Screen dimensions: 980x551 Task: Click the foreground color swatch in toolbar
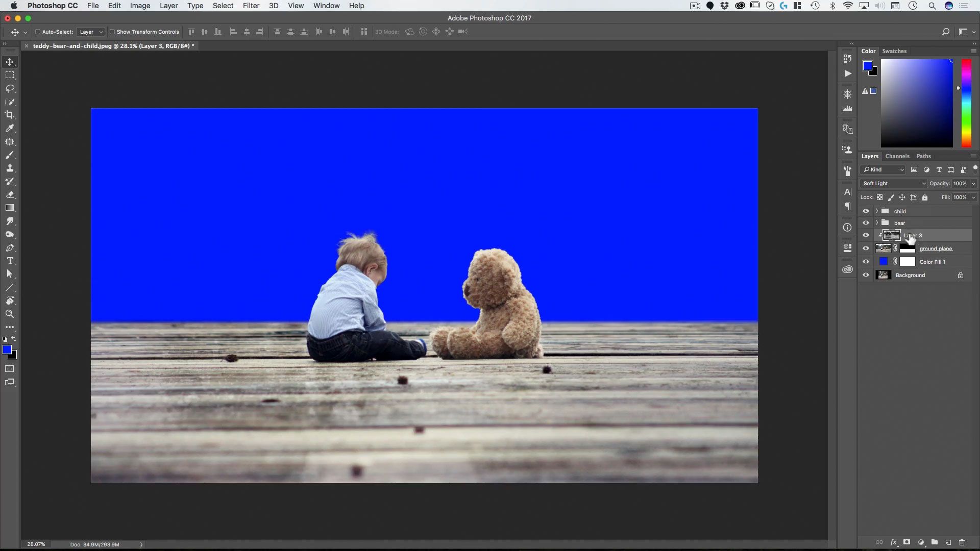pyautogui.click(x=7, y=349)
